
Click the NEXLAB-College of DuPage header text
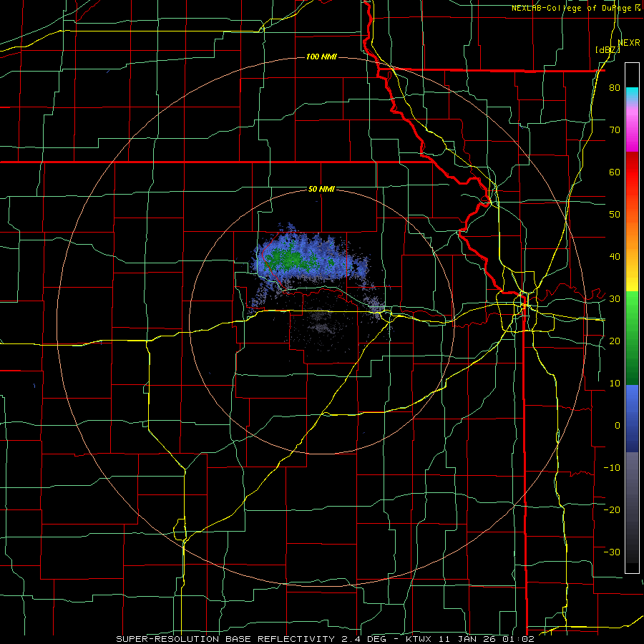[x=572, y=8]
